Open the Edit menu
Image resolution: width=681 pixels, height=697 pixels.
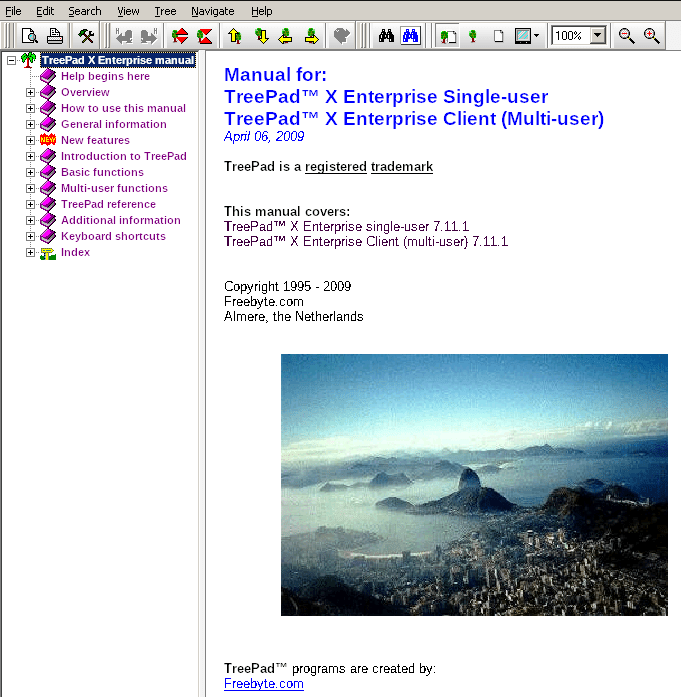click(45, 11)
